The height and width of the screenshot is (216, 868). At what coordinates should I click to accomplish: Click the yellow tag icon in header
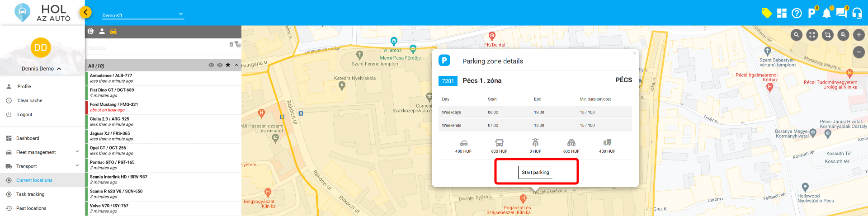pos(766,13)
